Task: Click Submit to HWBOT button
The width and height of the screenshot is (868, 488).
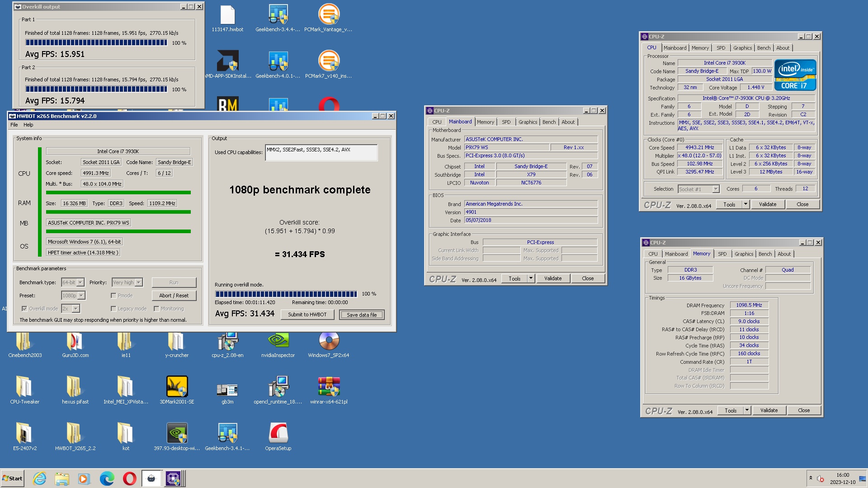Action: click(307, 314)
